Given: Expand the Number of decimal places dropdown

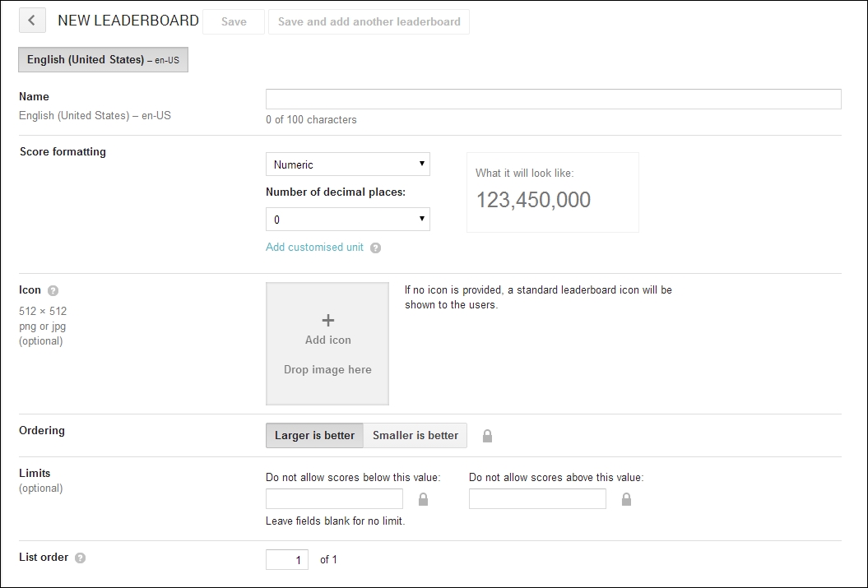Looking at the screenshot, I should point(347,220).
